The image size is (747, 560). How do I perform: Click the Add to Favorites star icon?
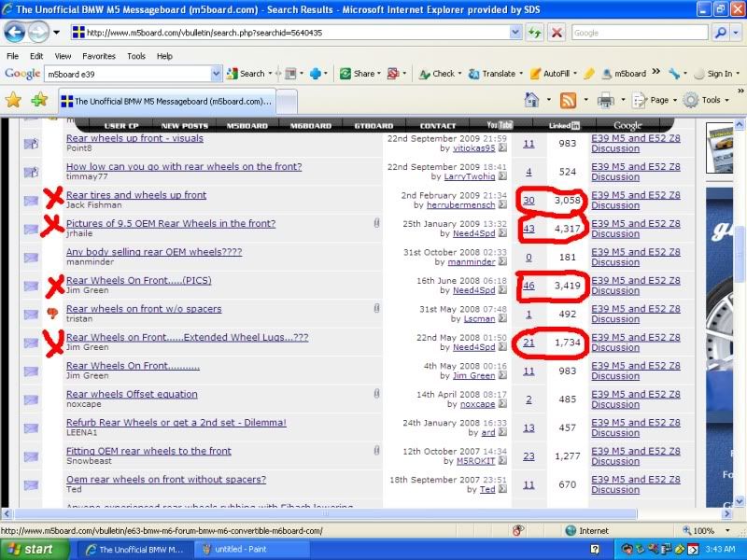(39, 100)
